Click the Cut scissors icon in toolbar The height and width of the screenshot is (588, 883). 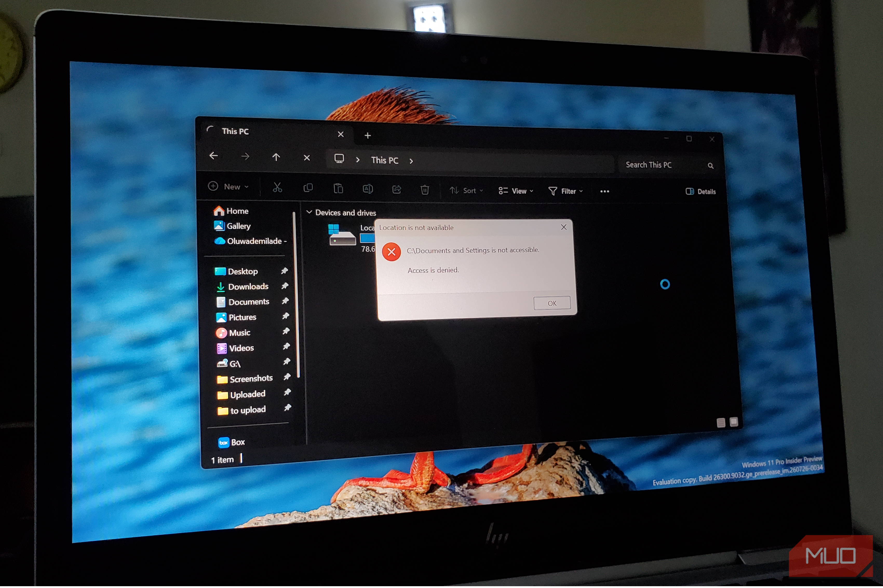pyautogui.click(x=277, y=187)
